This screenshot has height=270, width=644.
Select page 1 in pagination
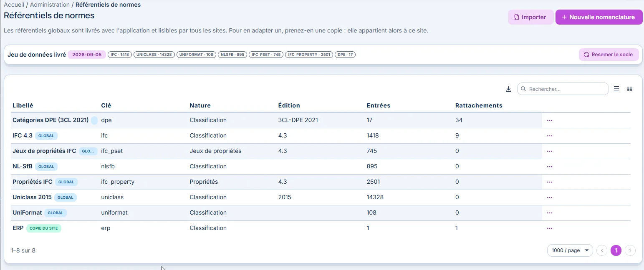616,250
